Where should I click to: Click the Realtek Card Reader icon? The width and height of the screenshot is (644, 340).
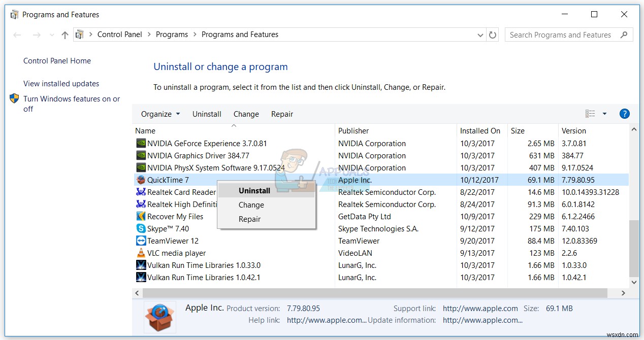[139, 192]
